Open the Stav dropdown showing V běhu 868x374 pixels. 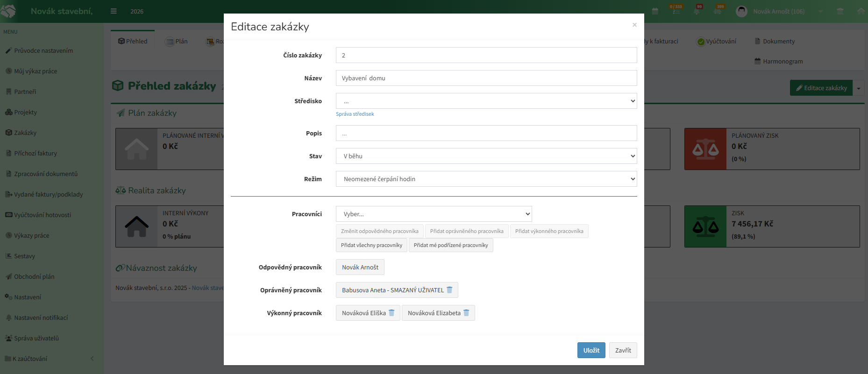(486, 156)
